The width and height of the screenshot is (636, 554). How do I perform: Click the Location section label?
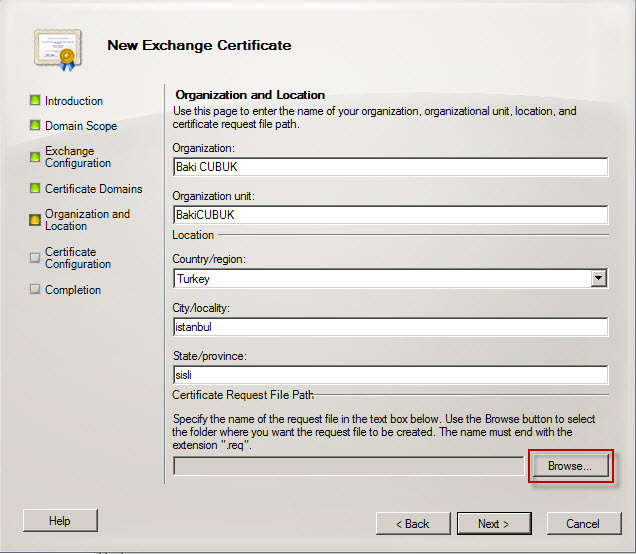click(x=193, y=235)
